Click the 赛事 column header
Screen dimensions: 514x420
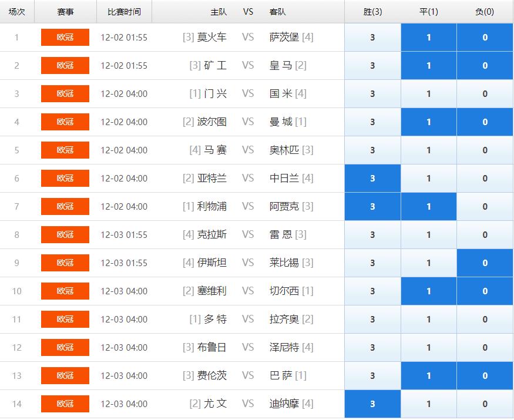(65, 12)
